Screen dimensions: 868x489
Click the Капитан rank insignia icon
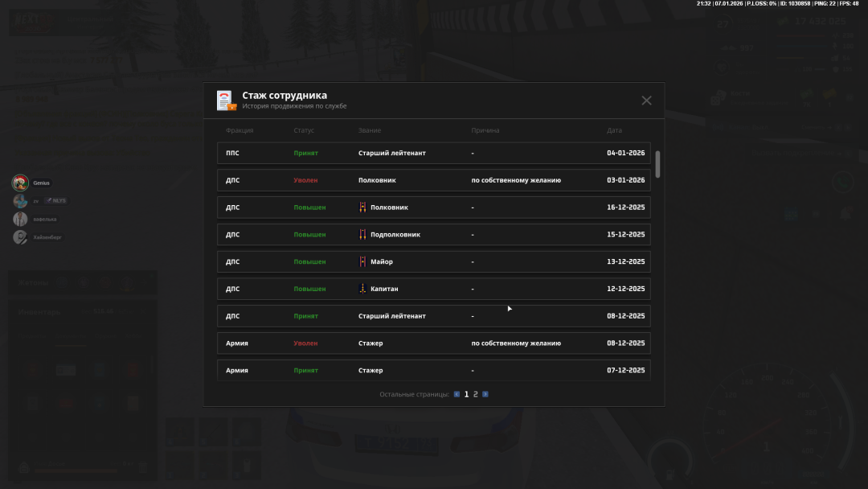click(362, 289)
